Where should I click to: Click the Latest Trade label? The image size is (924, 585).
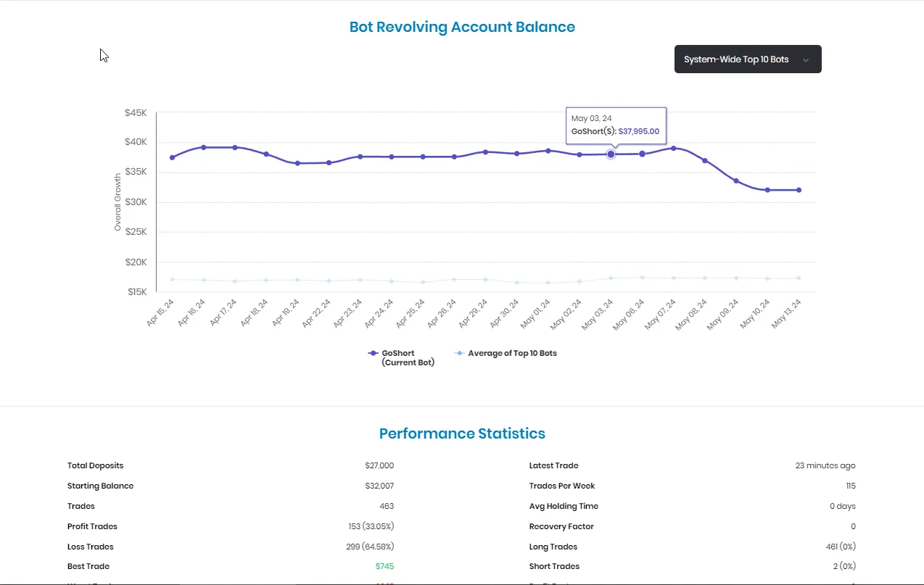(554, 465)
